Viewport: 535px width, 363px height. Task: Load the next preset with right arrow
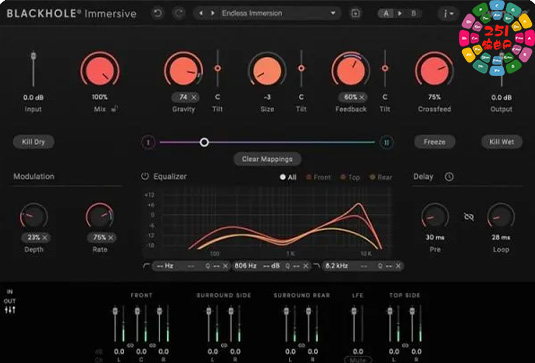tap(213, 13)
